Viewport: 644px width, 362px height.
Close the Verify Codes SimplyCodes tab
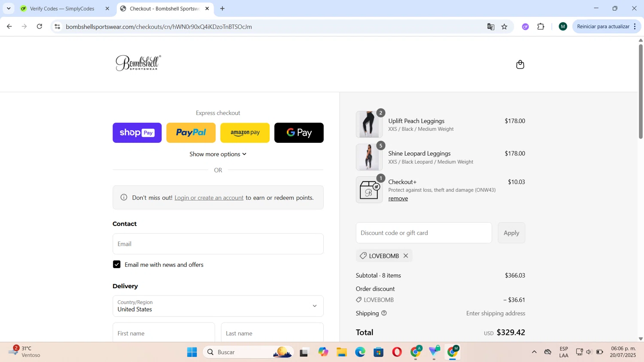coord(107,9)
